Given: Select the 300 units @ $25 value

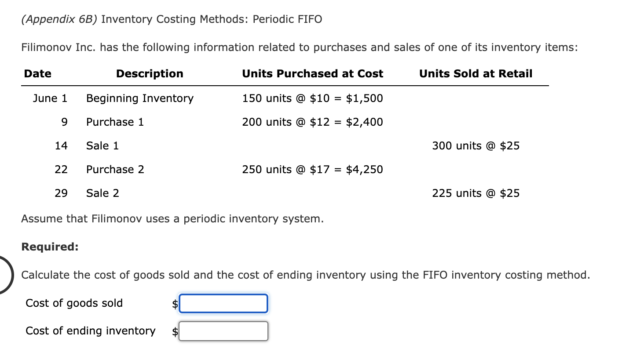Looking at the screenshot, I should point(476,145).
